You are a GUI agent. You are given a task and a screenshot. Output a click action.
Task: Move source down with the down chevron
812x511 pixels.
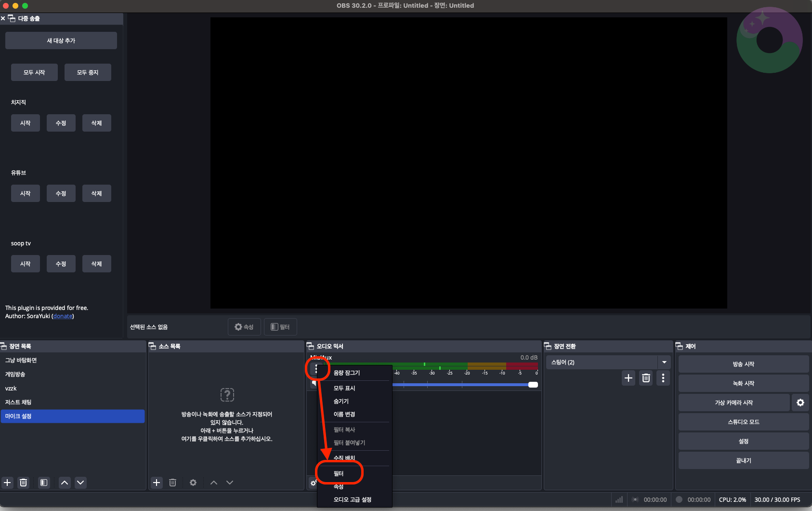(x=230, y=482)
